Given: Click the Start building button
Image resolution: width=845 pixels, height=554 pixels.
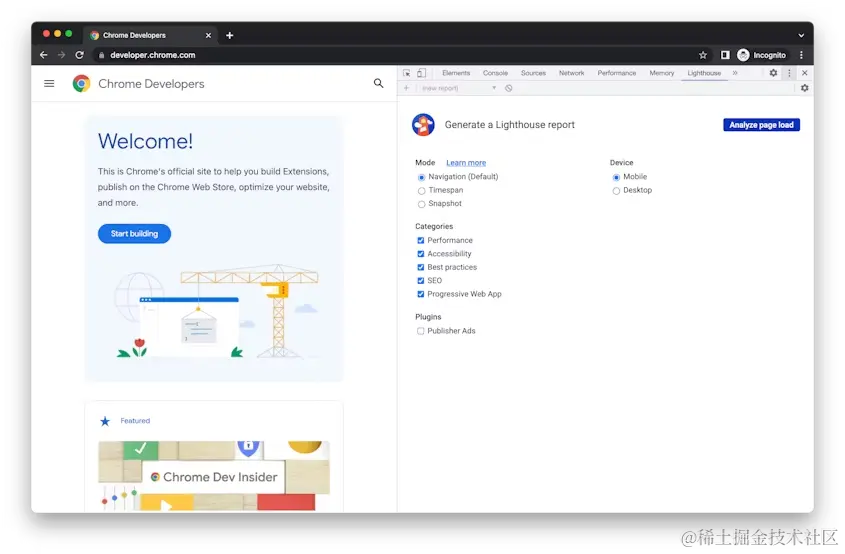Looking at the screenshot, I should (x=134, y=233).
